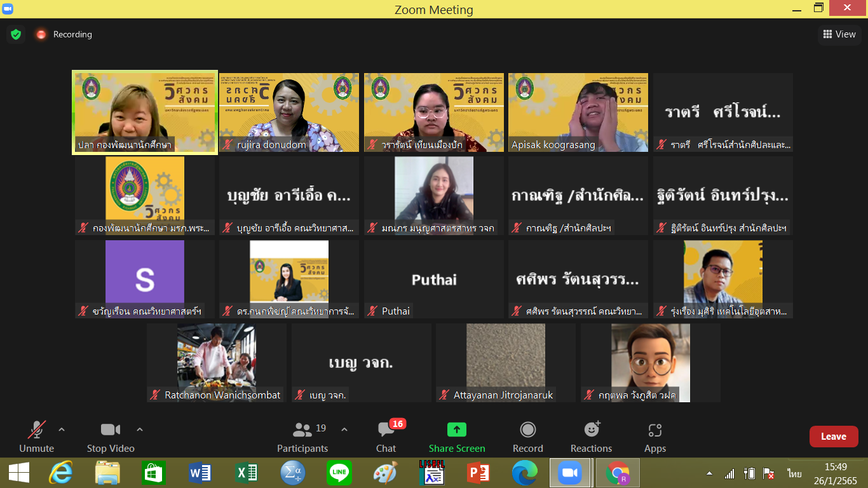Select กาณฑิฐ /สำนักศิลปะฯ participant tile
868x488 pixels.
click(x=578, y=196)
